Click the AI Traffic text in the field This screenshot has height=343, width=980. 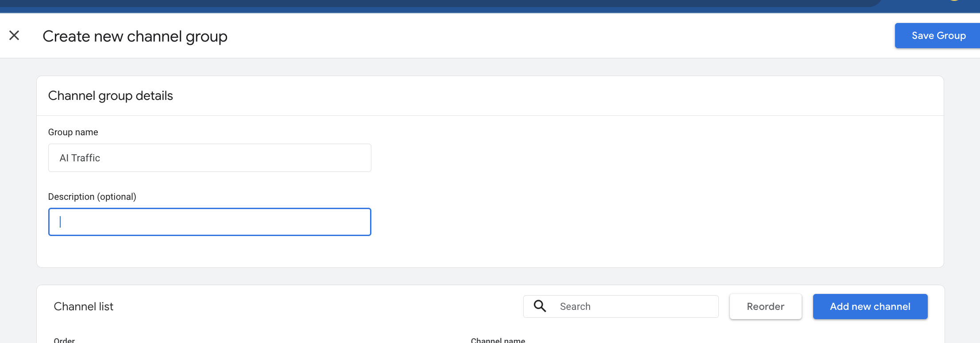point(80,158)
